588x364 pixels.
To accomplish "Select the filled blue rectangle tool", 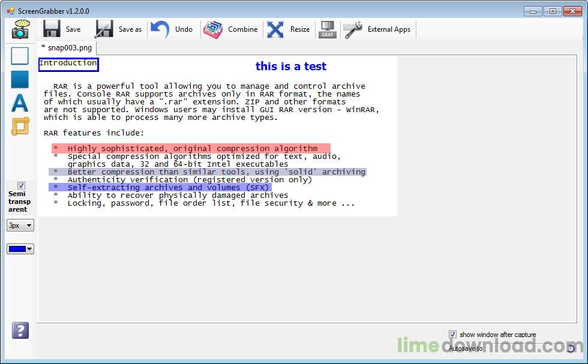I will click(x=20, y=80).
